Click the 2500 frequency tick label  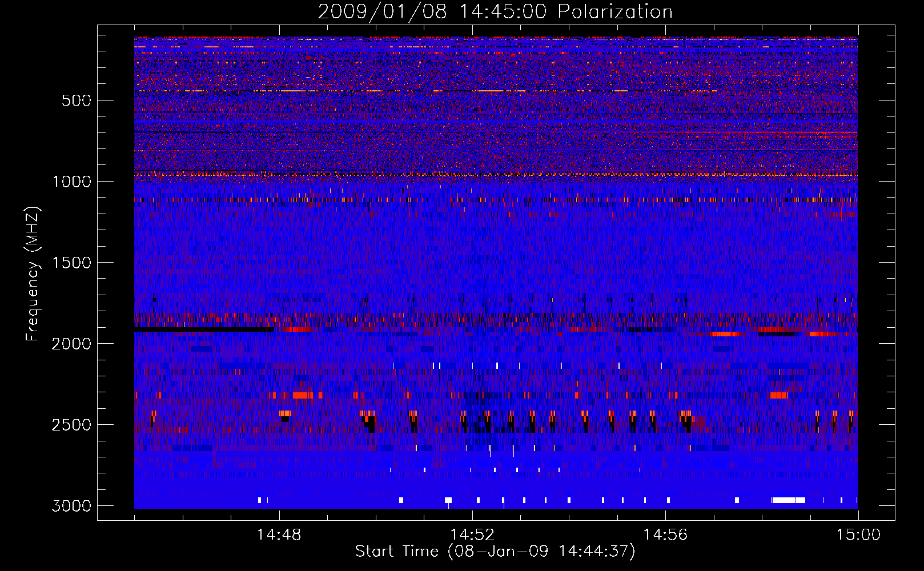pyautogui.click(x=71, y=425)
